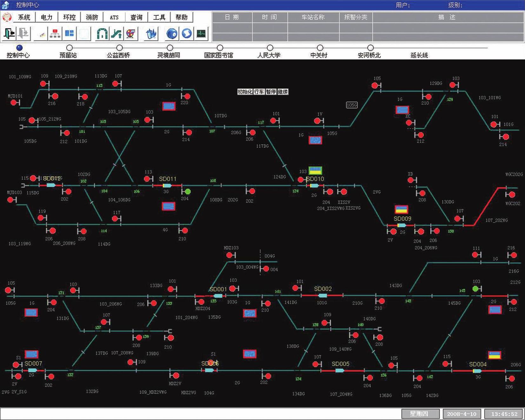Select the 灵境胡同 station radio button
Screen dimensions: 525x420
[x=170, y=48]
